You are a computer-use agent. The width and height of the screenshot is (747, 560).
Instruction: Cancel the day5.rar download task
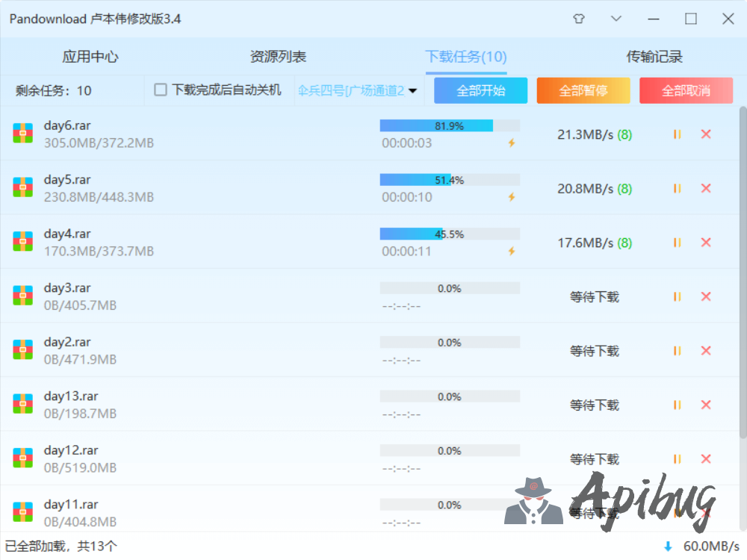coord(706,188)
